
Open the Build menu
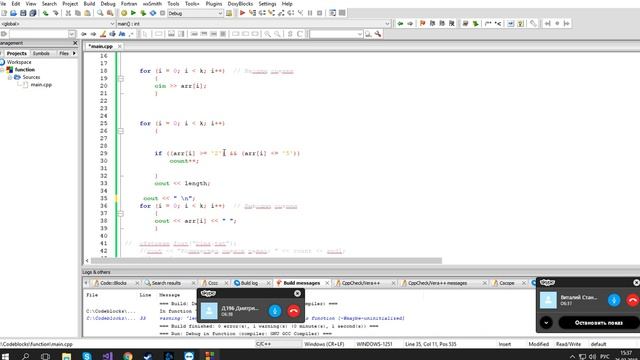click(89, 4)
